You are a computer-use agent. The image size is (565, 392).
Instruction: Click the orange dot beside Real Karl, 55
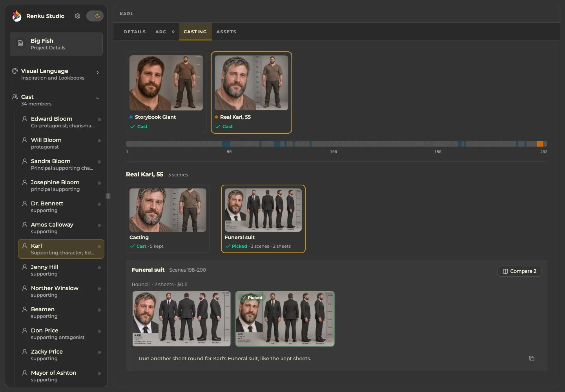pyautogui.click(x=216, y=117)
